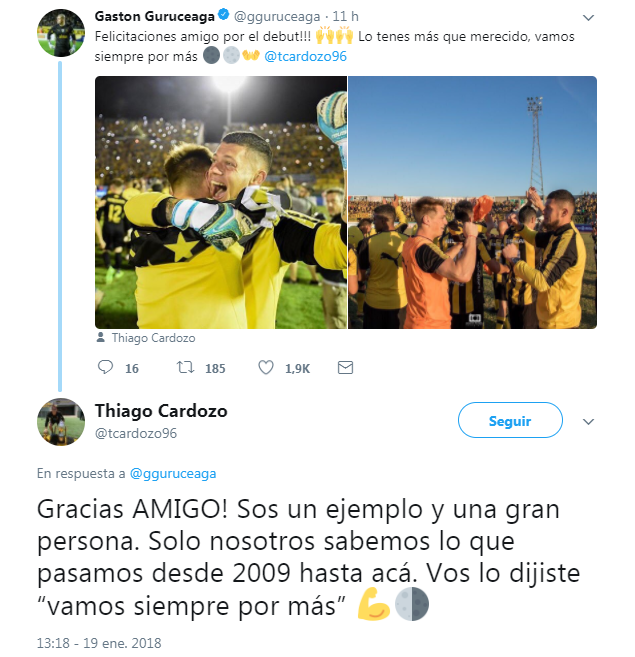Viewport: 635px width, 657px height.
Task: Click the Gaston Guruceaga display name
Action: 155,16
